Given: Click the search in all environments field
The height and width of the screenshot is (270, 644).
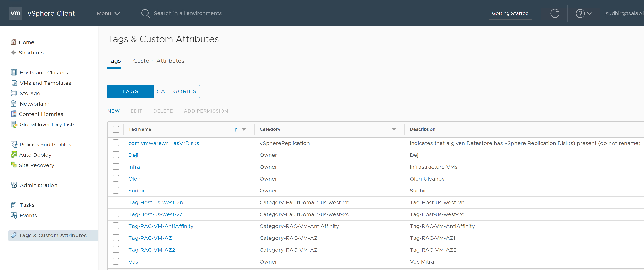Looking at the screenshot, I should tap(188, 14).
